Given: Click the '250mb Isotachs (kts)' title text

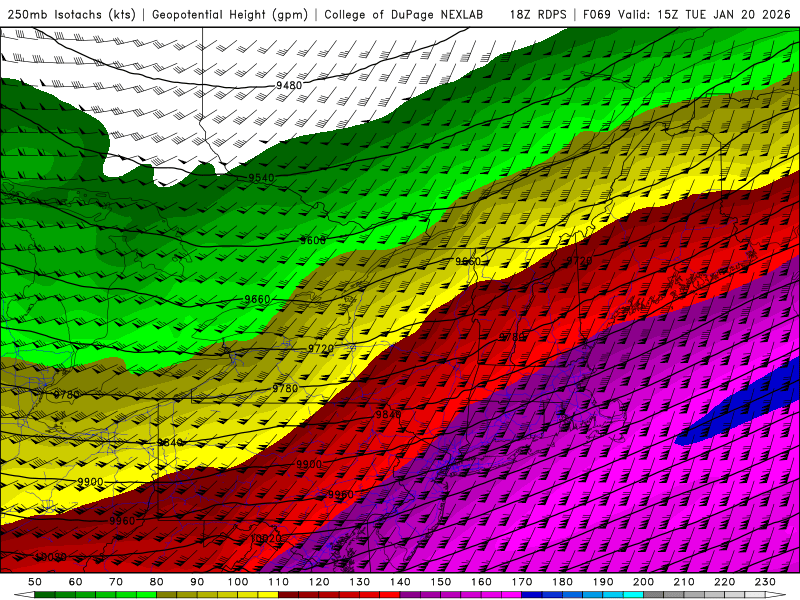Looking at the screenshot, I should [71, 14].
